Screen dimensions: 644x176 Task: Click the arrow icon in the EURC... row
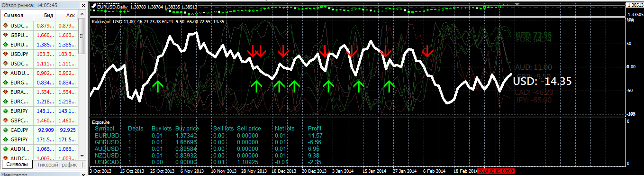tap(5, 101)
